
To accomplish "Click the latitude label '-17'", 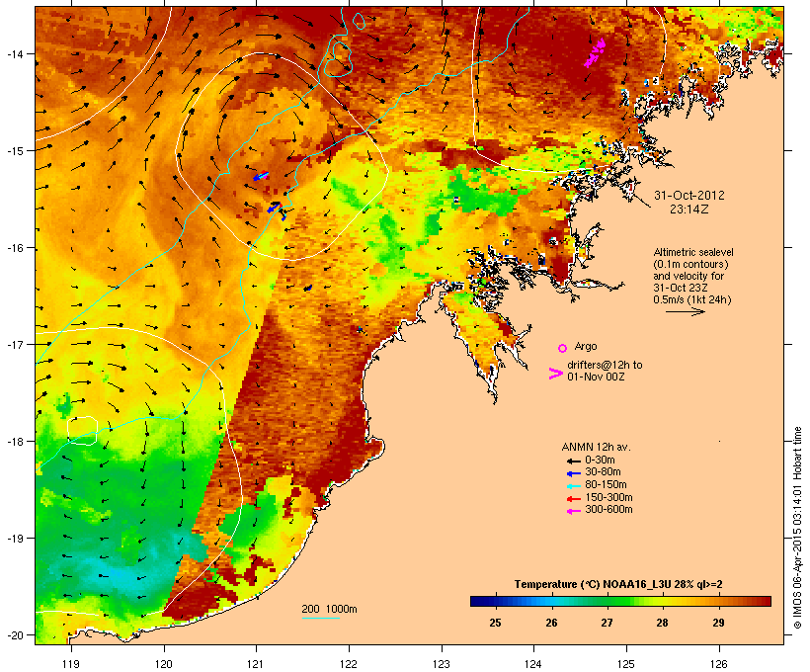I will point(14,344).
